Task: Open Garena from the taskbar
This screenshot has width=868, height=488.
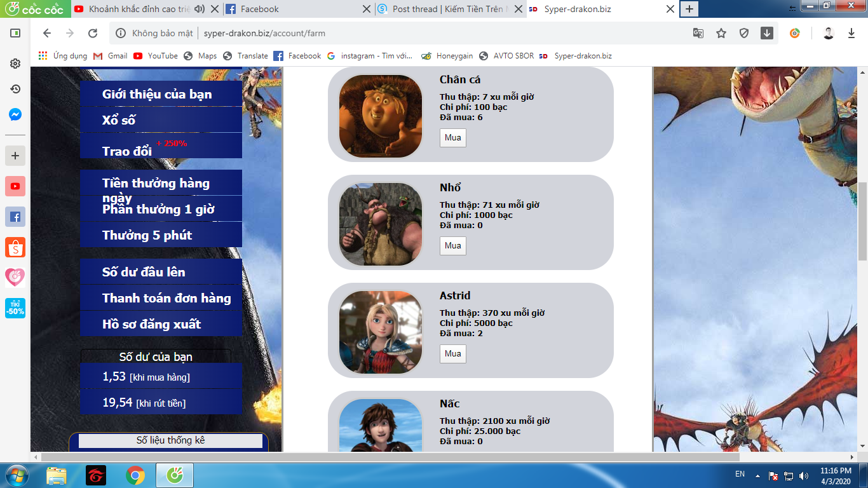Action: 96,475
